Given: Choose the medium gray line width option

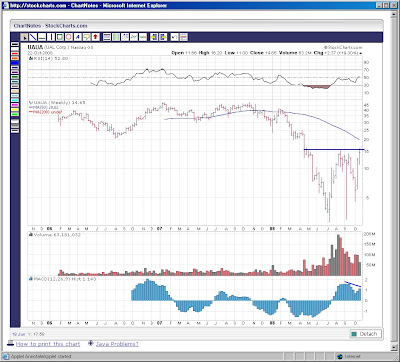Looking at the screenshot, I should click(15, 126).
